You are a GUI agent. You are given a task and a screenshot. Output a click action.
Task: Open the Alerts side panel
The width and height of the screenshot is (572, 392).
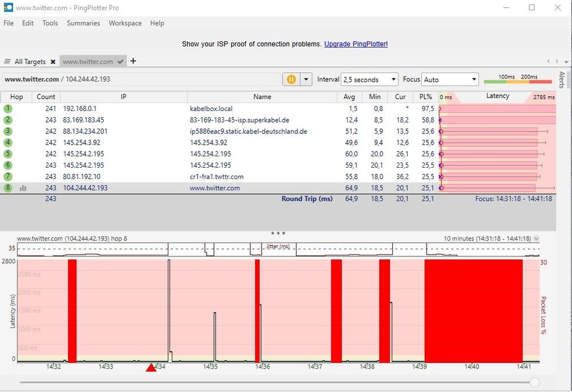562,80
